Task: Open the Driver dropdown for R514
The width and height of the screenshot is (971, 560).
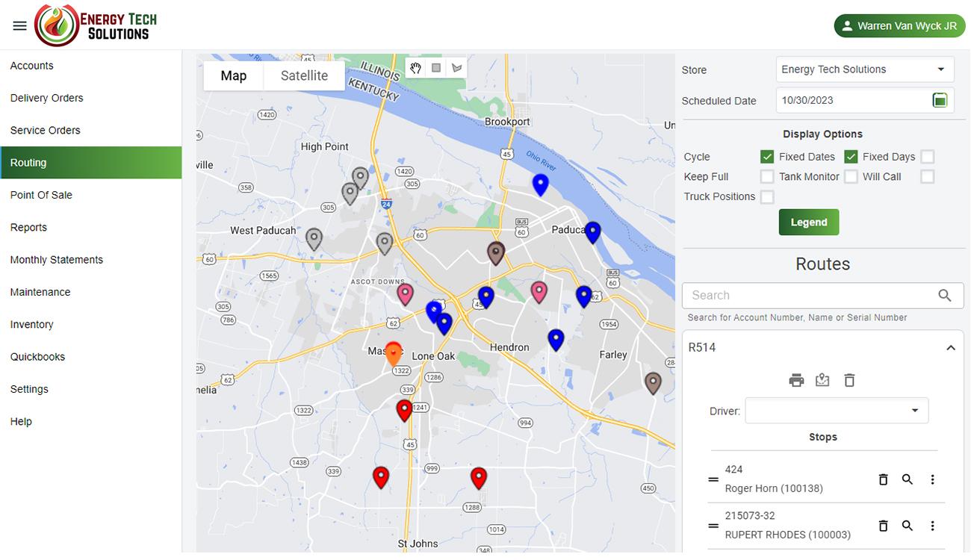Action: coord(837,411)
